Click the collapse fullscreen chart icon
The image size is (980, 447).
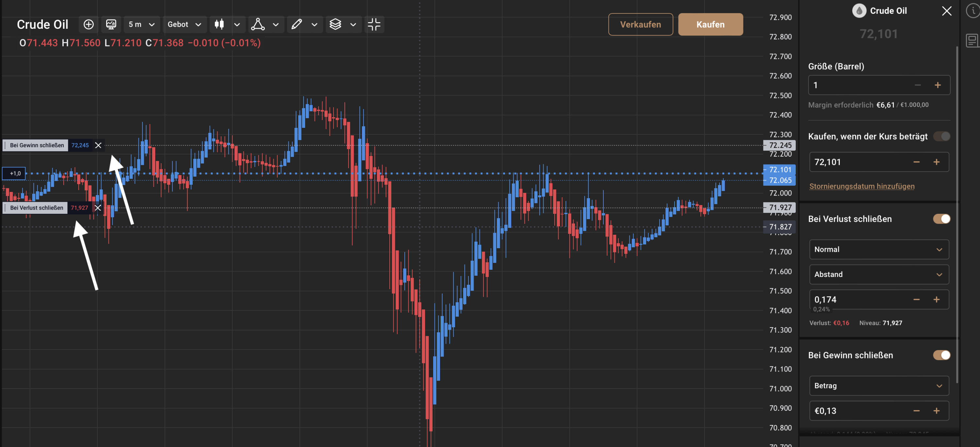(x=374, y=25)
